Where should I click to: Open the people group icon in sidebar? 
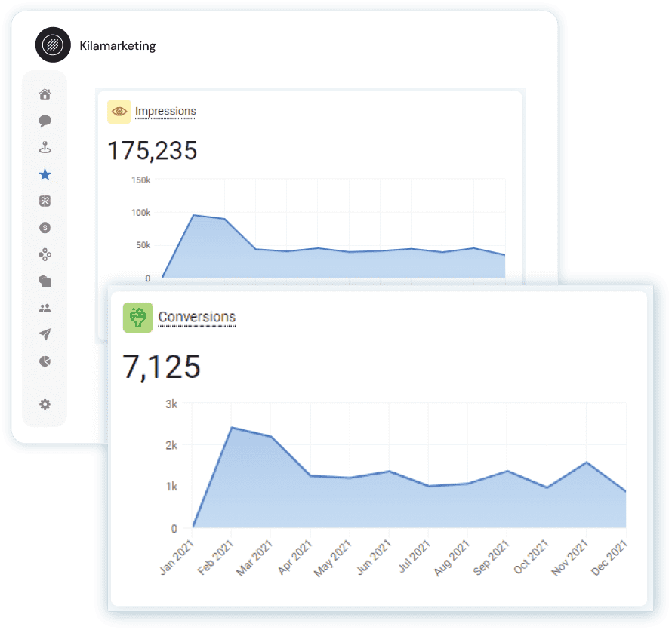[45, 308]
